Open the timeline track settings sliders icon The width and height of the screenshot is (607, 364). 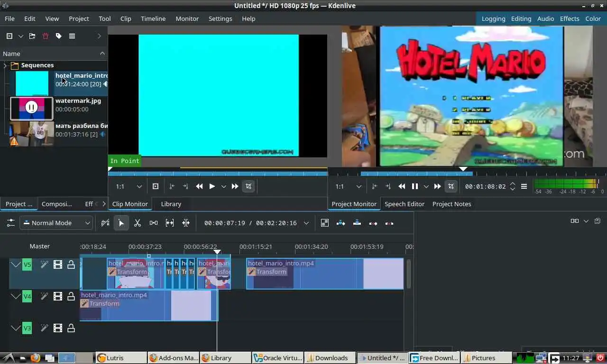click(10, 223)
